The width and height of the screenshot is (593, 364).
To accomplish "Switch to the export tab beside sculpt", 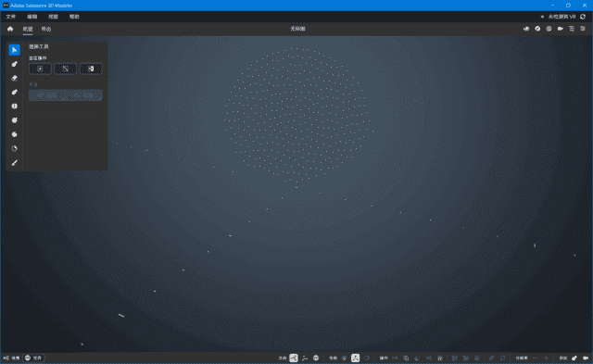I will click(46, 29).
